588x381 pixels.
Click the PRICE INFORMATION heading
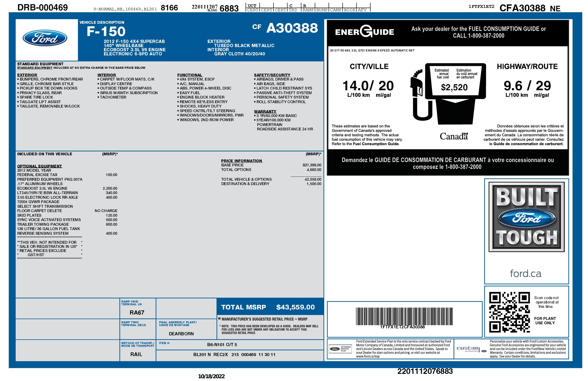(x=241, y=161)
